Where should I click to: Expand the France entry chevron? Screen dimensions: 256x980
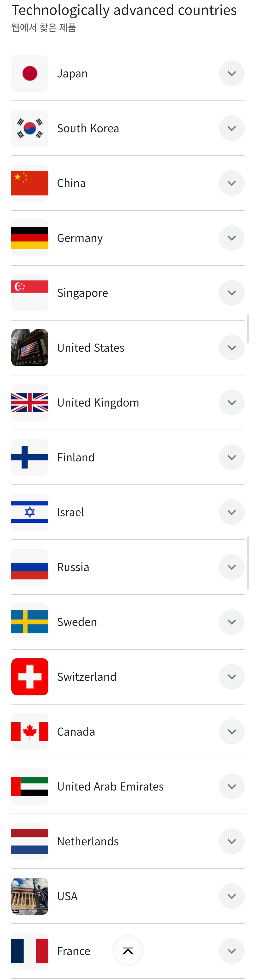(232, 950)
